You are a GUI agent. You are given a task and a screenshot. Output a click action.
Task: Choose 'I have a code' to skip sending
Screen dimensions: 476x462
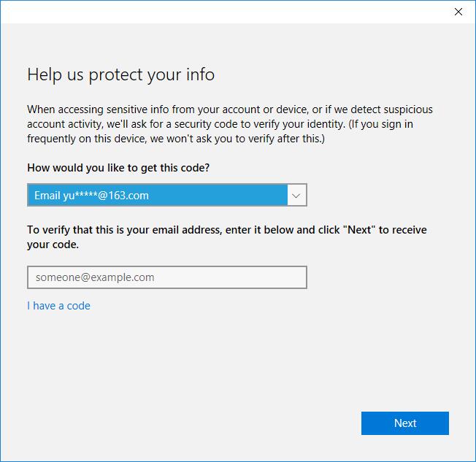pyautogui.click(x=58, y=306)
